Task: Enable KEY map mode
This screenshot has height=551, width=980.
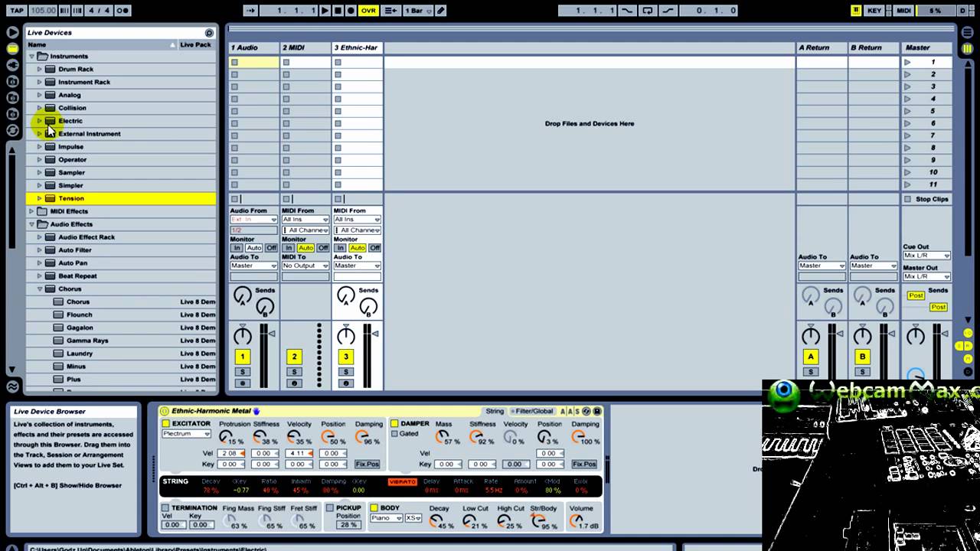Action: coord(874,11)
